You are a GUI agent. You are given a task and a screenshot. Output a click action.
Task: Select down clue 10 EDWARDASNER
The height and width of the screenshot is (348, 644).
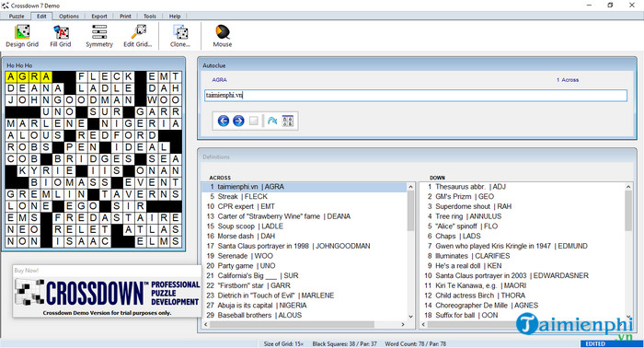[523, 275]
